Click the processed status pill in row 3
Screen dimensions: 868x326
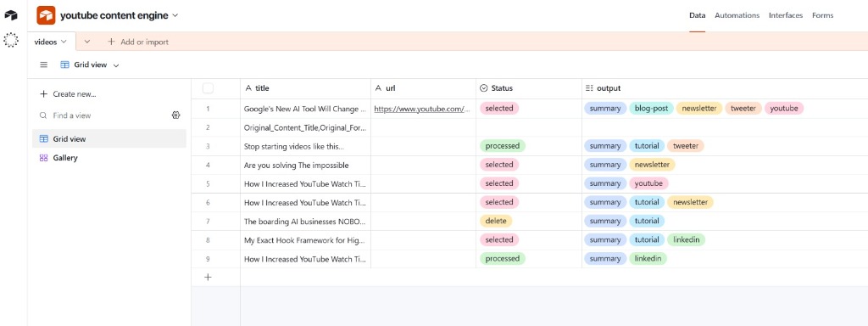click(x=502, y=146)
